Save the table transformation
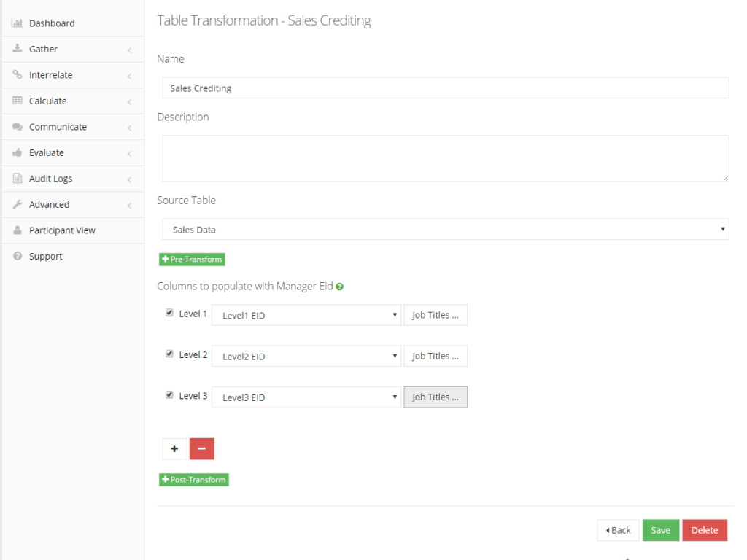This screenshot has height=560, width=747. point(660,530)
